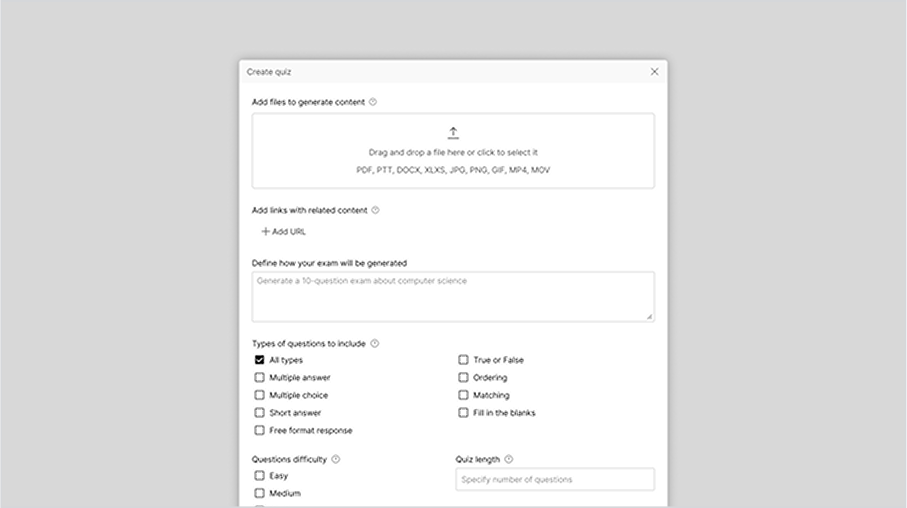907x508 pixels.
Task: Click help icon next to Questions difficulty
Action: click(x=336, y=459)
